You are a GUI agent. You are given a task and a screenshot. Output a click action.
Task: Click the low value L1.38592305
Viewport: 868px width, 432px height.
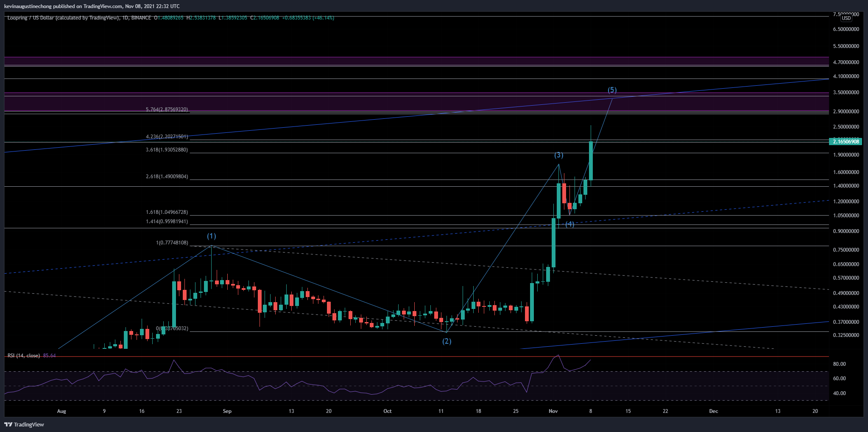233,18
